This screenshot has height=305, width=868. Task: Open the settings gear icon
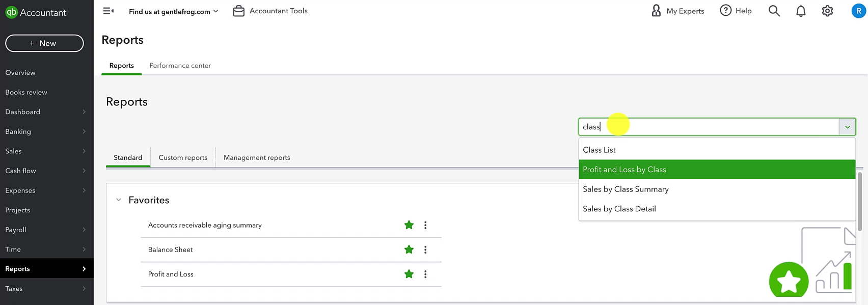click(828, 11)
